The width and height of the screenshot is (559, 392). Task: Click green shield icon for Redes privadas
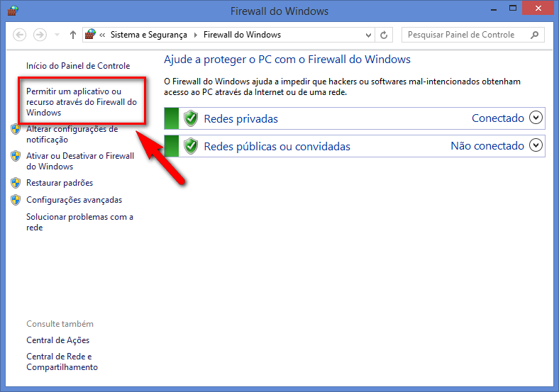tap(191, 118)
